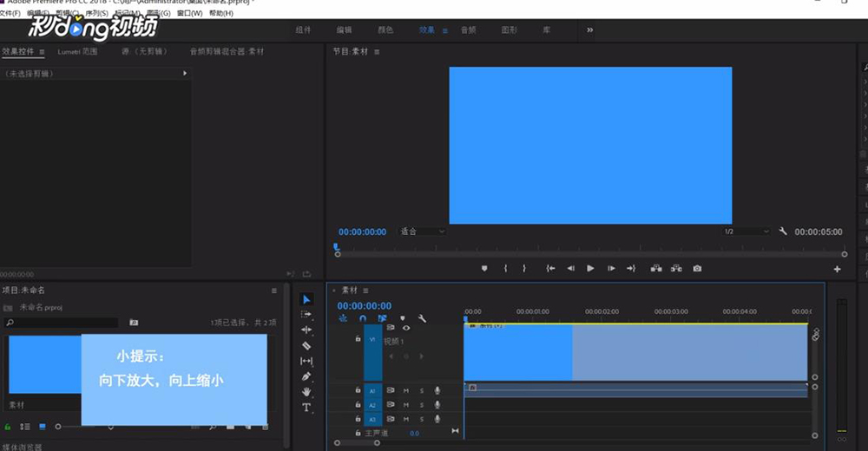868x451 pixels.
Task: Click the Lift button in program monitor
Action: tap(656, 268)
